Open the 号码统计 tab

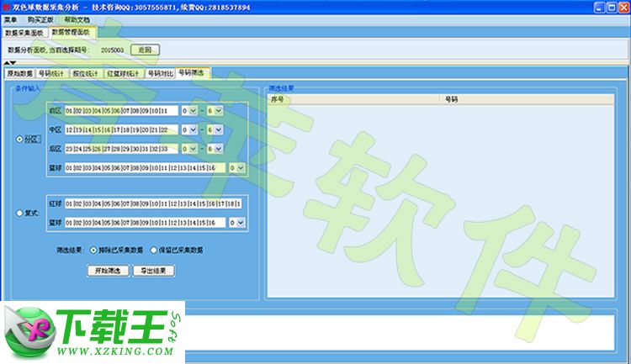tap(51, 74)
